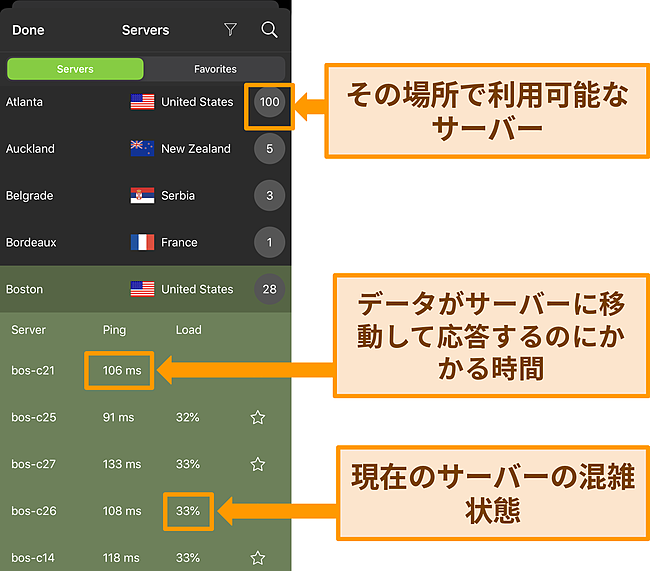Favorite the bos-c25 server star
650x571 pixels.
[257, 417]
